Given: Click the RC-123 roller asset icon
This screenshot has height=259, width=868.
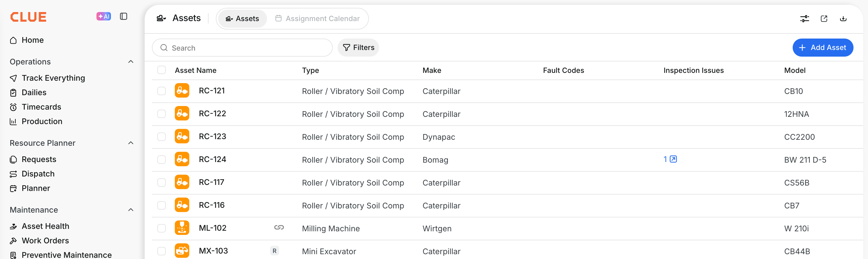Looking at the screenshot, I should pyautogui.click(x=182, y=136).
